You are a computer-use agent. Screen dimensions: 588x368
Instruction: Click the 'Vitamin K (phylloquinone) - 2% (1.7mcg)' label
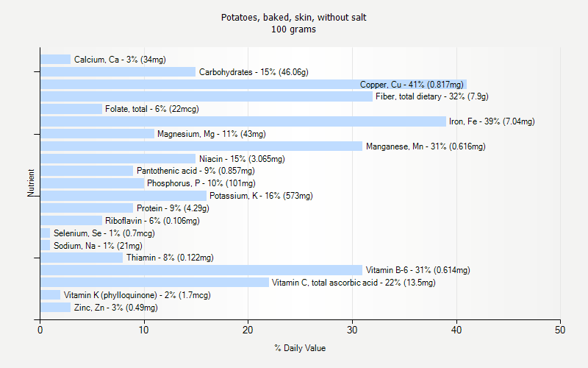click(x=137, y=295)
